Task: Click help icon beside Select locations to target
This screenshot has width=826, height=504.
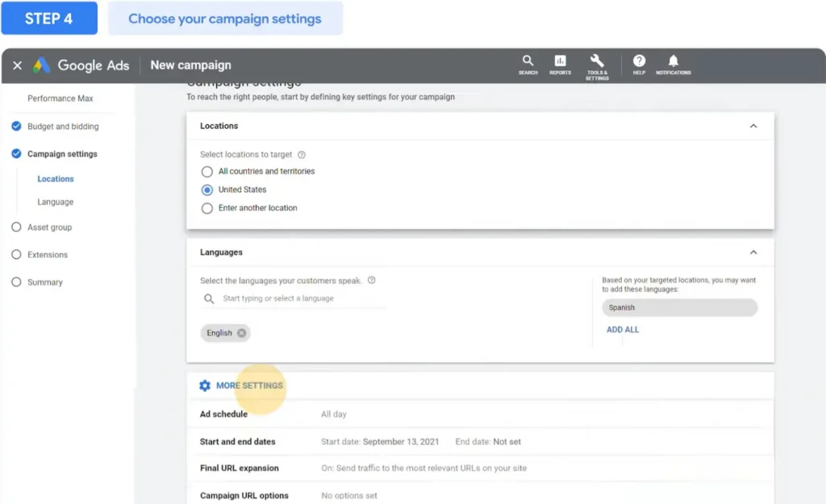Action: click(302, 155)
